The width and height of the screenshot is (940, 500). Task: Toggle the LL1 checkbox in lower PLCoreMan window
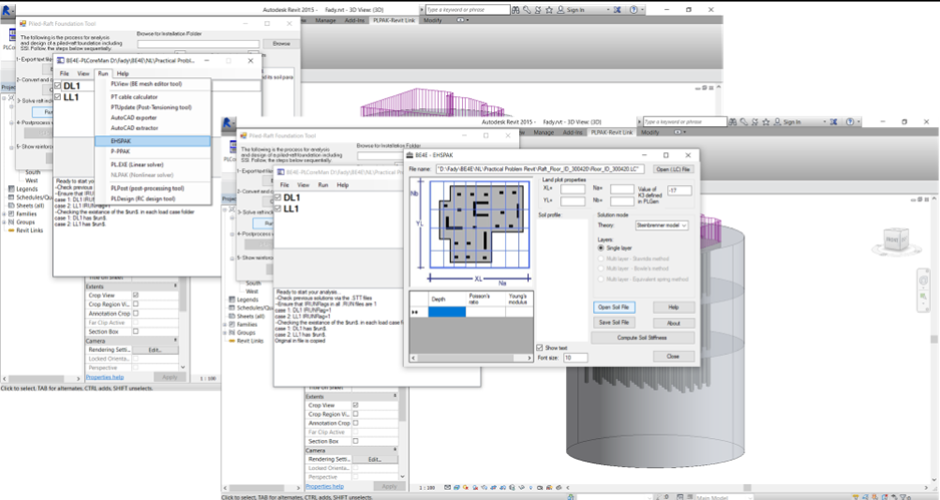(278, 209)
